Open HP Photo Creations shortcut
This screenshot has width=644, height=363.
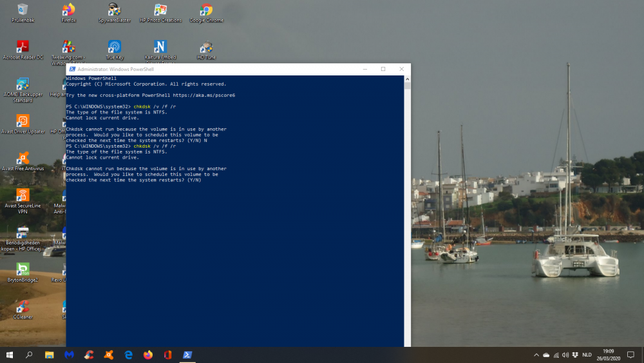[x=160, y=10]
